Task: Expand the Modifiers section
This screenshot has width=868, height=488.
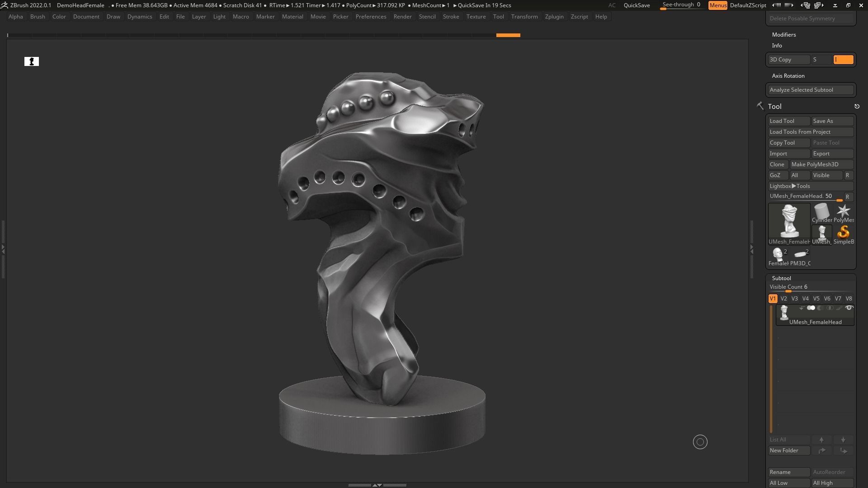Action: coord(784,35)
